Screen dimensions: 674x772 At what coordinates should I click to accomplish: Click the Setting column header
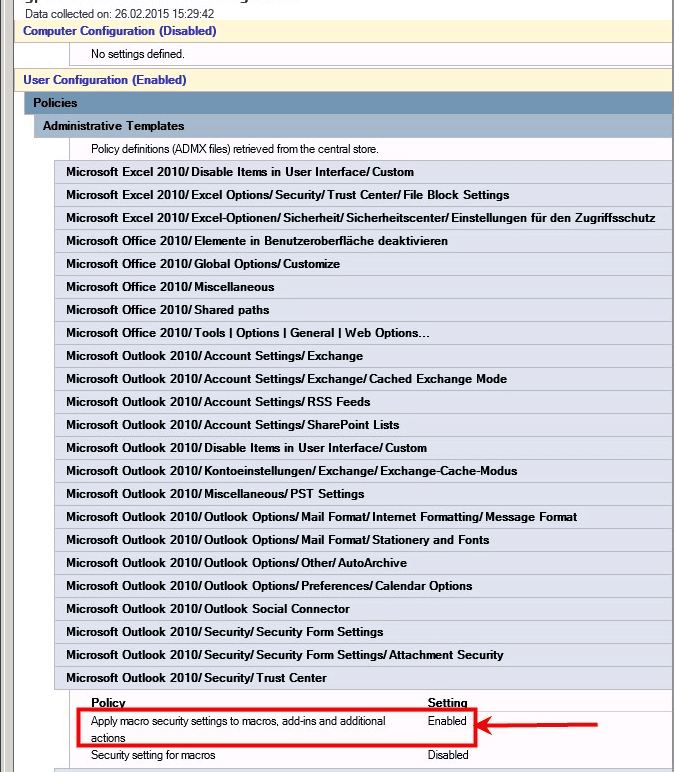pyautogui.click(x=448, y=703)
